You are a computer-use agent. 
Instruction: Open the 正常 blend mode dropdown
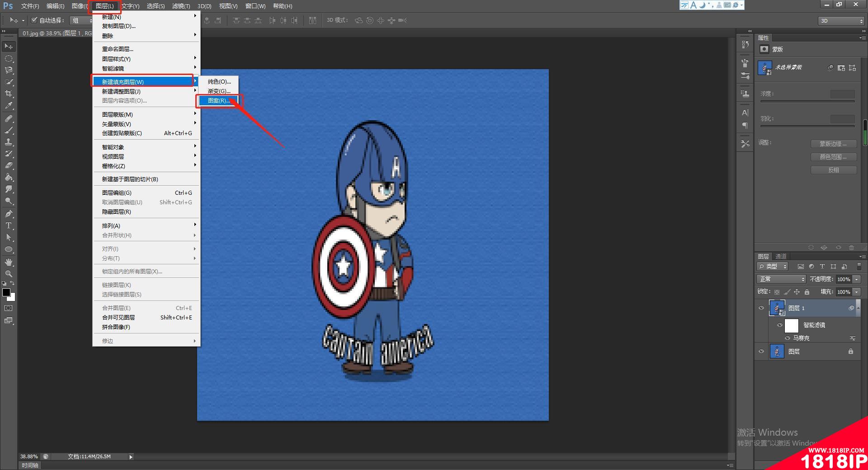pyautogui.click(x=781, y=279)
